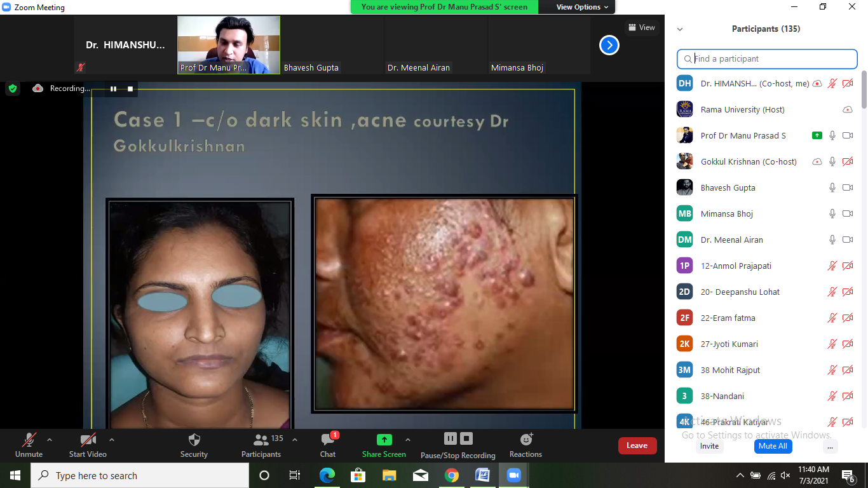868x488 pixels.
Task: Expand arrow next to Participants count
Action: pyautogui.click(x=295, y=440)
